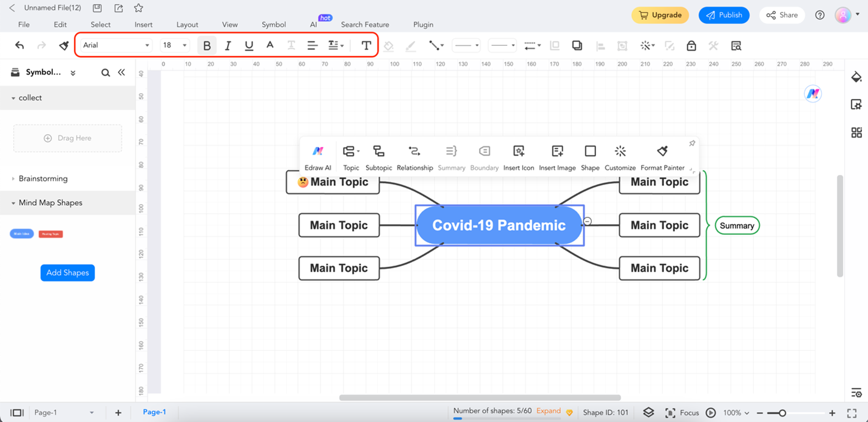
Task: Select the green Summary node
Action: (737, 225)
